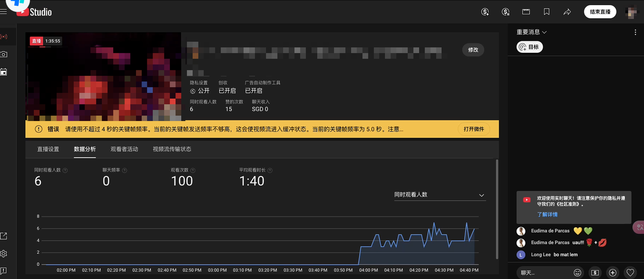Switch to the 直播设置 tab

pos(48,149)
